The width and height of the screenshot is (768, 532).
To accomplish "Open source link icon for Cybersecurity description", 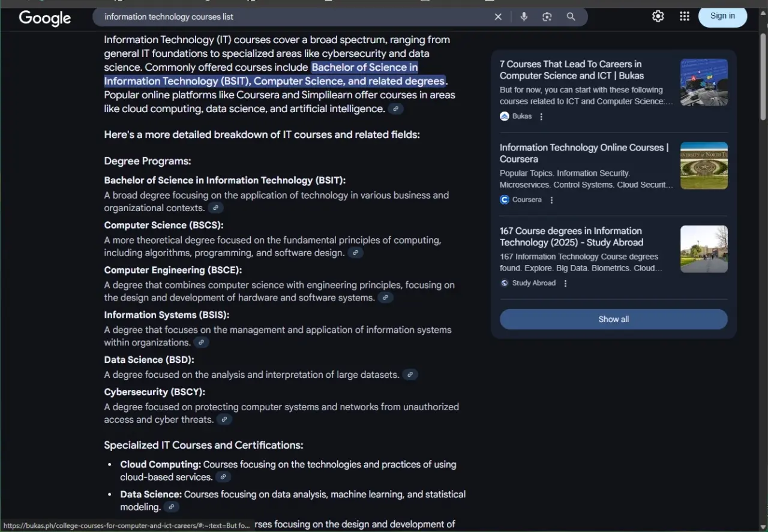I will click(224, 420).
